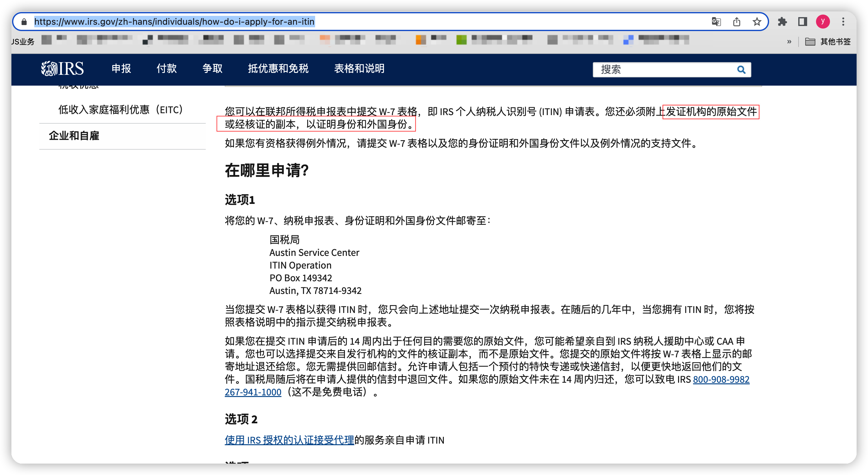Open the 表格和说明 menu
The width and height of the screenshot is (868, 475).
(359, 69)
